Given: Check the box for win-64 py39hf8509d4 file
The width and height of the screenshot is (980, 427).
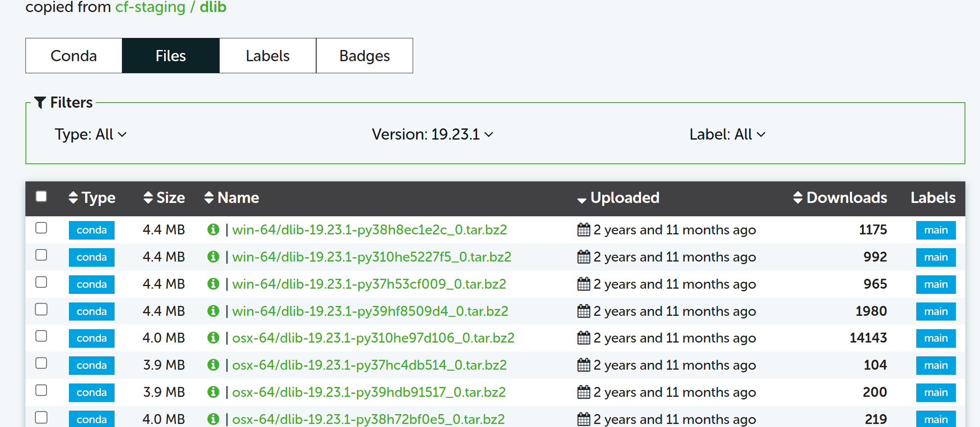Looking at the screenshot, I should 41,309.
